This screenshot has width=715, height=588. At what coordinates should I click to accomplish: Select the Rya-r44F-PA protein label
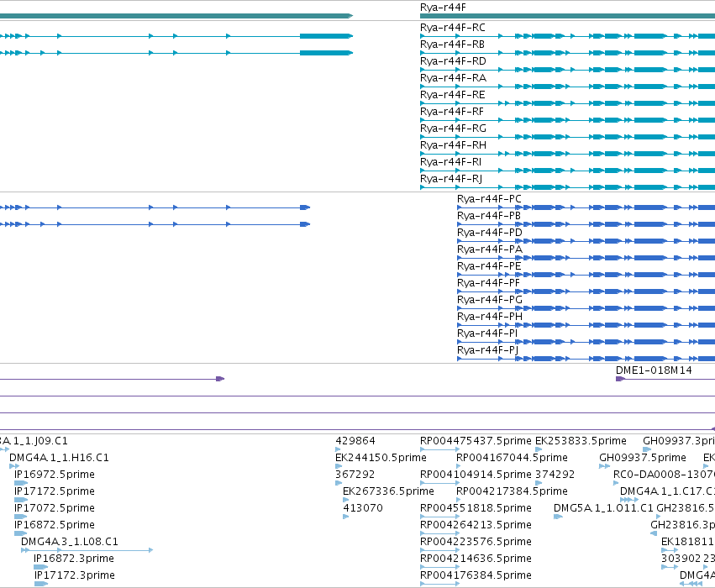(489, 249)
